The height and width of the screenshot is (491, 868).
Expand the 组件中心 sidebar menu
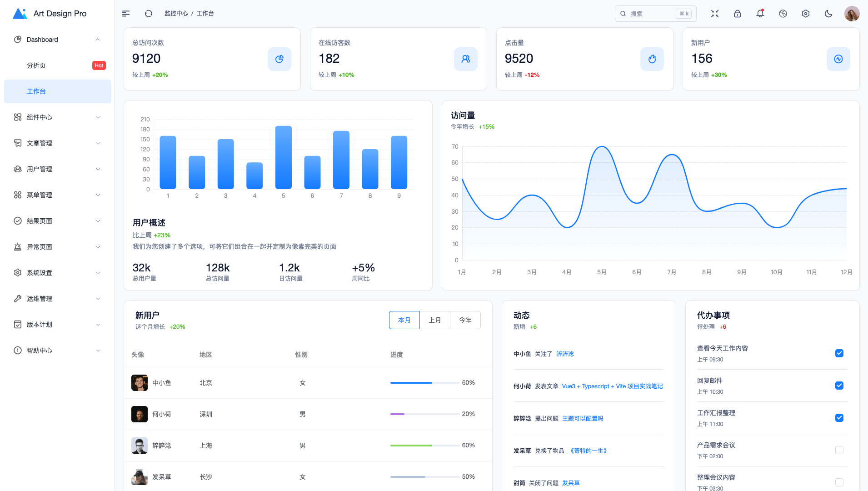[57, 117]
